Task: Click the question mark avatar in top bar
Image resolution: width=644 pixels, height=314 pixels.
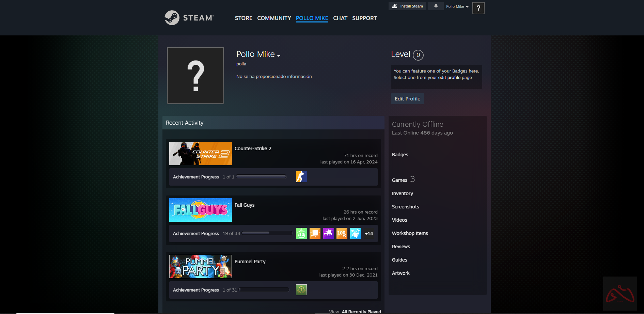Action: tap(478, 8)
